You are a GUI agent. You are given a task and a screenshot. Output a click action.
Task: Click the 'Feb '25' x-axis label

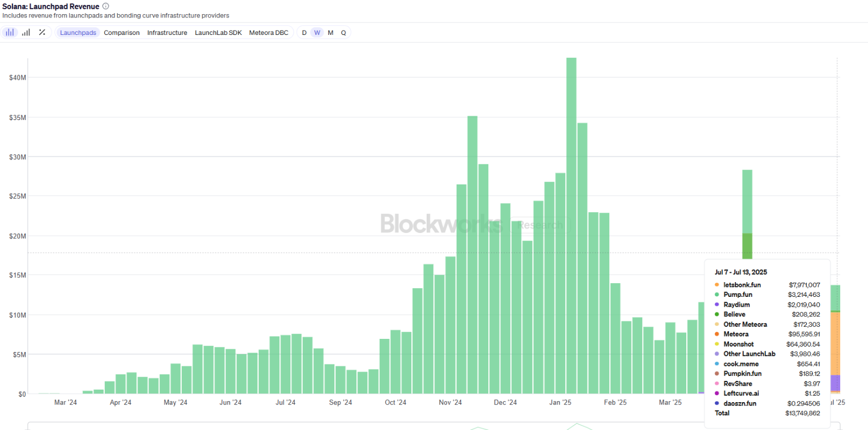tap(615, 402)
